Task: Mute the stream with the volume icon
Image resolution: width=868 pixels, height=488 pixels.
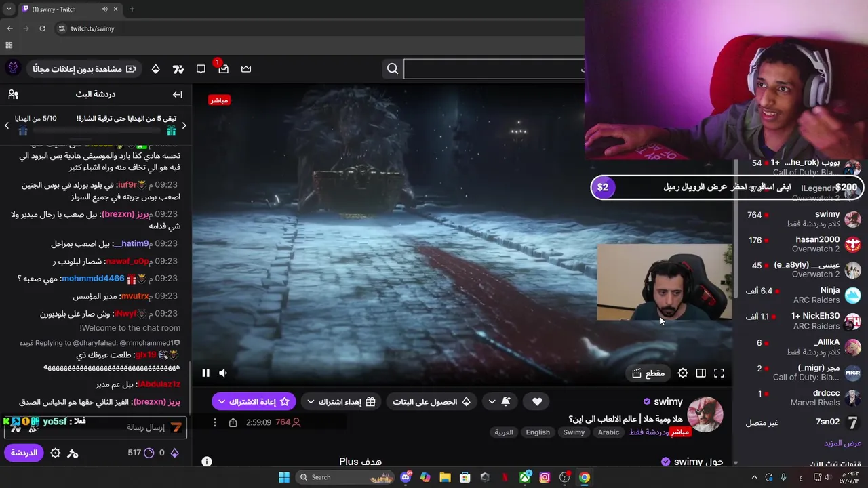Action: coord(223,373)
